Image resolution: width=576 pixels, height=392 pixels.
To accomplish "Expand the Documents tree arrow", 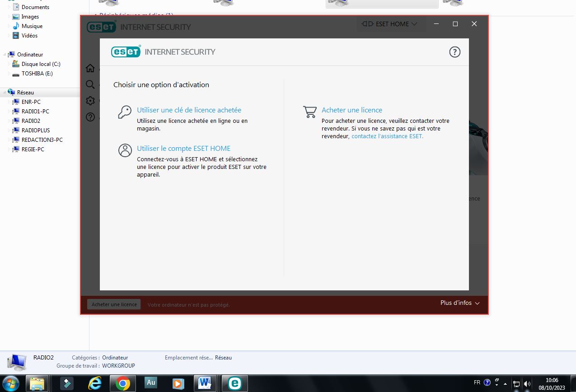I will [x=9, y=7].
